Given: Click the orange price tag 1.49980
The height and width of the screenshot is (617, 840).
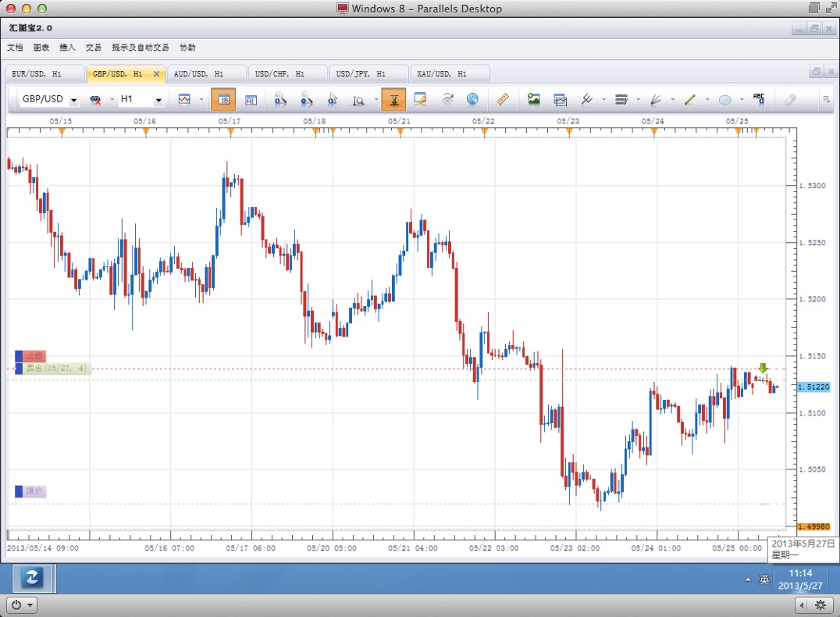Looking at the screenshot, I should pos(813,527).
